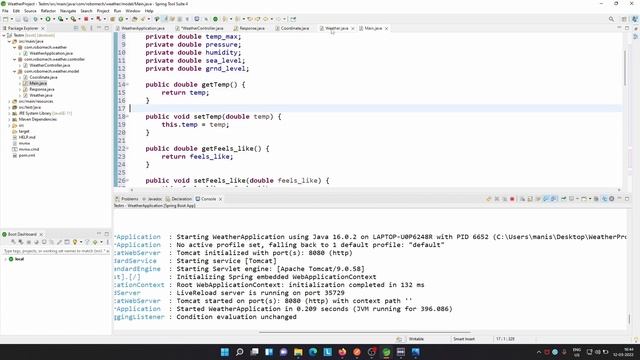Close the Console tab

[x=220, y=199]
